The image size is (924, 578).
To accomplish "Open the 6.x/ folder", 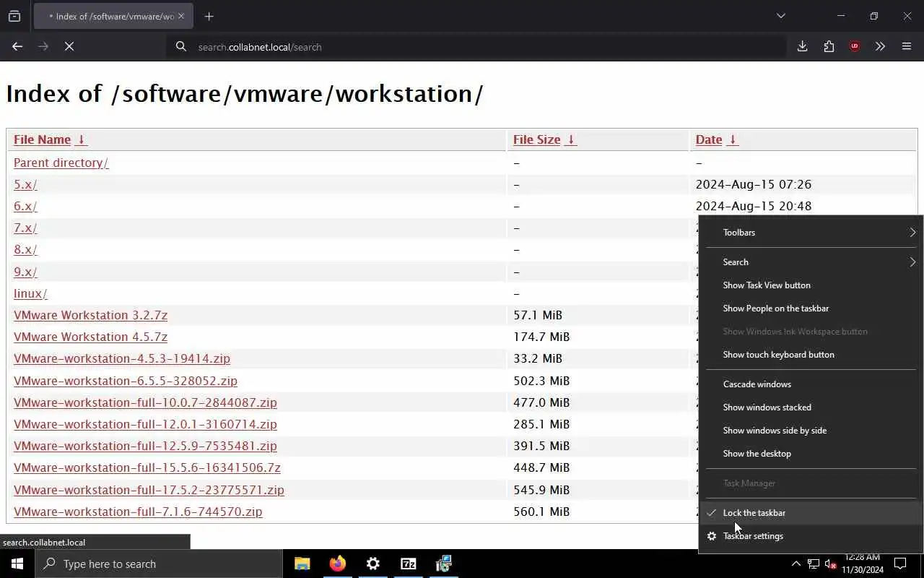I will 25,206.
